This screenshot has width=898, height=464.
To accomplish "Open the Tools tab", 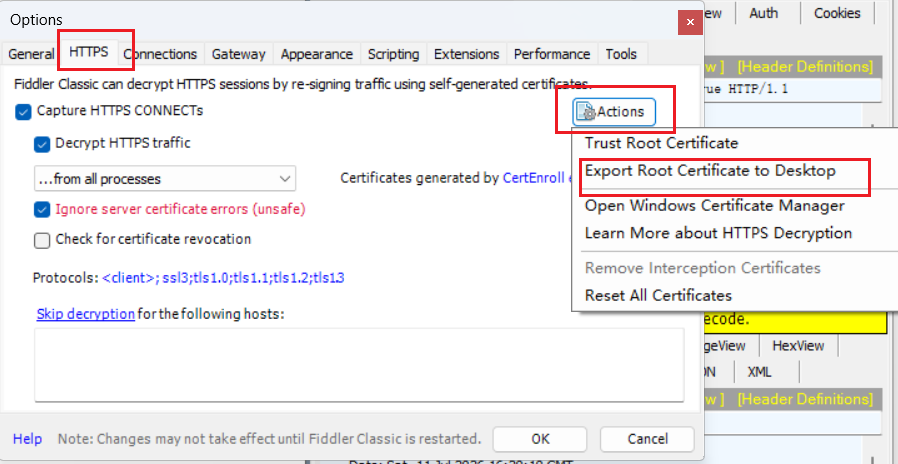I will (x=621, y=54).
